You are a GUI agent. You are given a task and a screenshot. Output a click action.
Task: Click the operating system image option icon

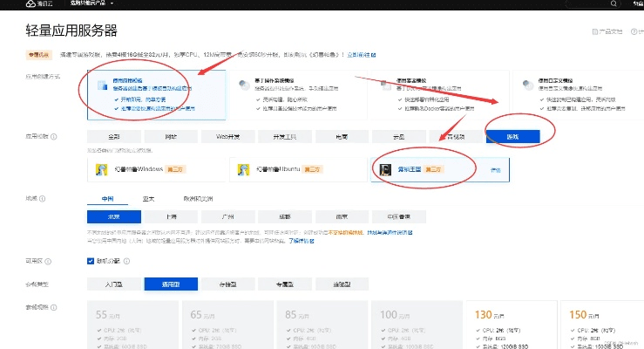(244, 86)
